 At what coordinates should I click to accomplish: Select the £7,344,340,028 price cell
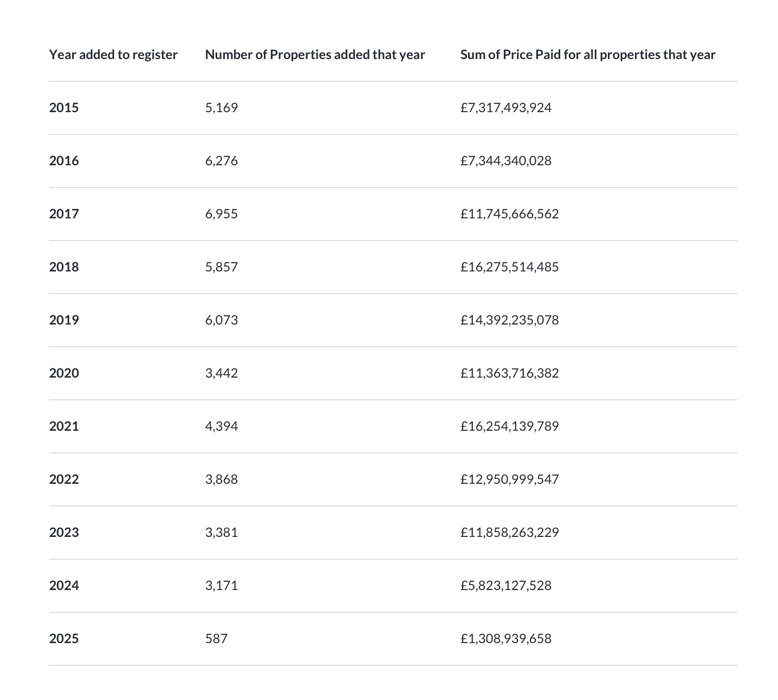coord(505,161)
